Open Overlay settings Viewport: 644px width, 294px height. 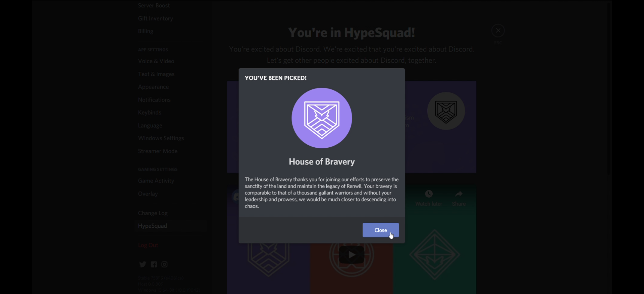pos(148,194)
